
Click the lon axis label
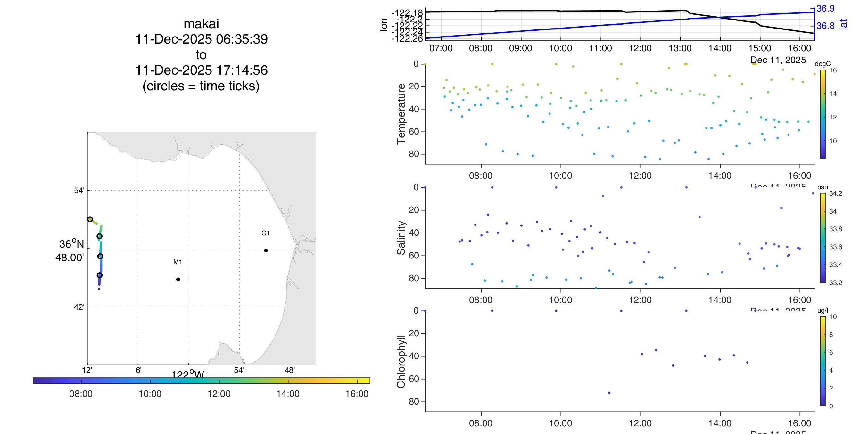(x=384, y=25)
